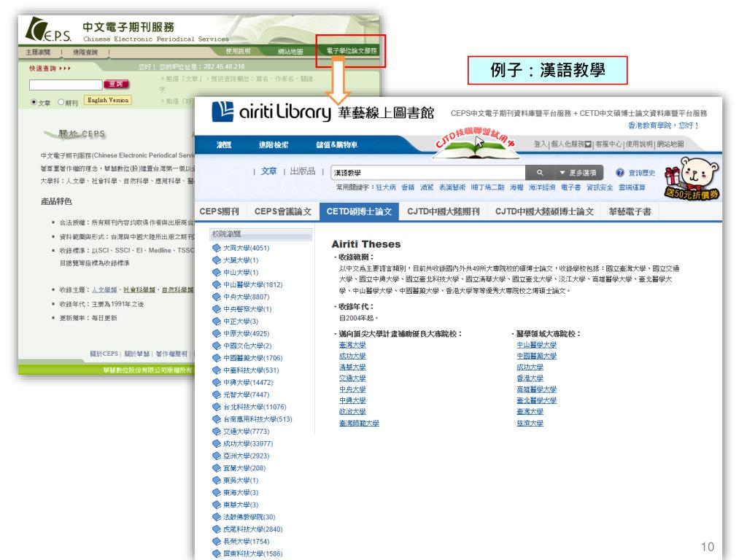The width and height of the screenshot is (747, 560).
Task: Click the bear 送50元折價券 coupon banner
Action: tap(692, 179)
